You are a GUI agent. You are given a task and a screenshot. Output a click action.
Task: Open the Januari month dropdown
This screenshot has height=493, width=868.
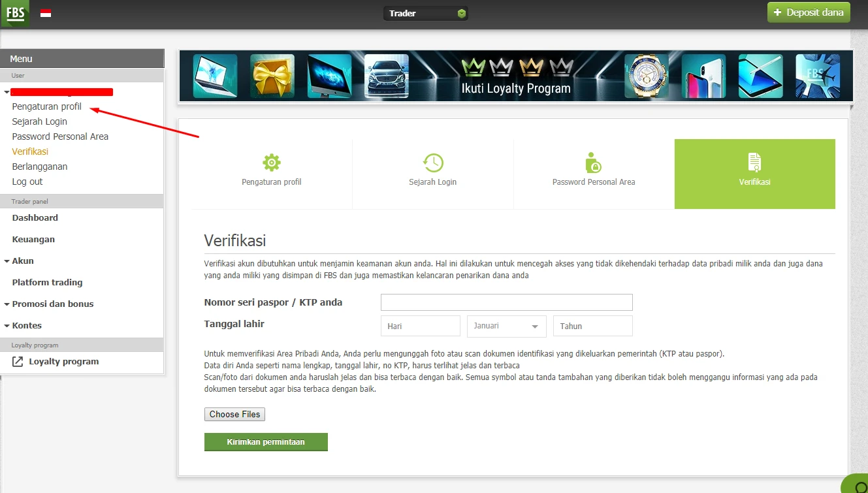click(x=507, y=326)
